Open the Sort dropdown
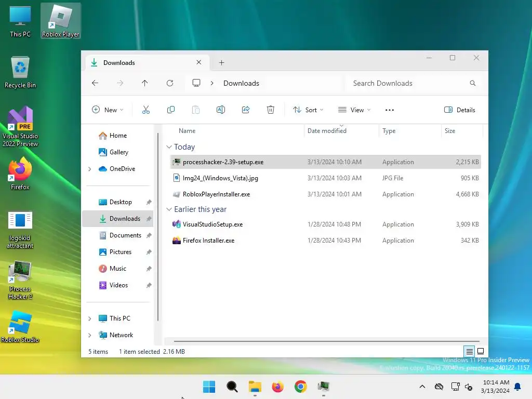The width and height of the screenshot is (532, 399). click(308, 110)
